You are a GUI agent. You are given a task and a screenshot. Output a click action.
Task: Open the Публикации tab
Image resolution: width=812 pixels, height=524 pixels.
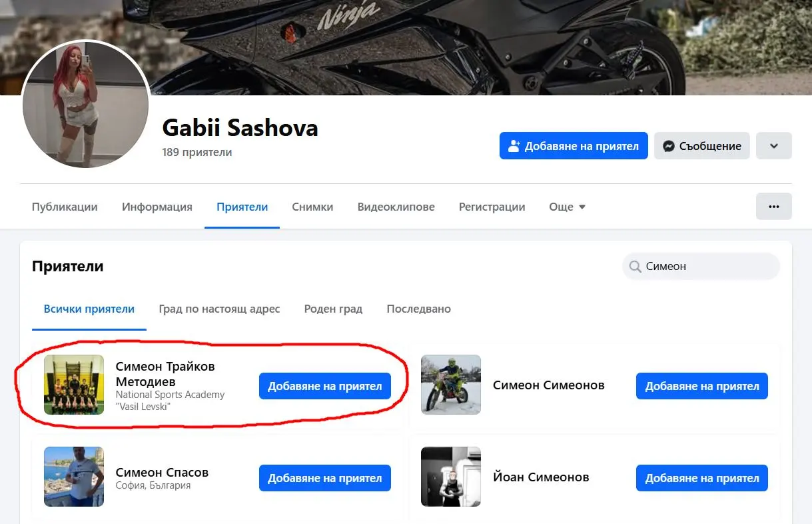(65, 207)
